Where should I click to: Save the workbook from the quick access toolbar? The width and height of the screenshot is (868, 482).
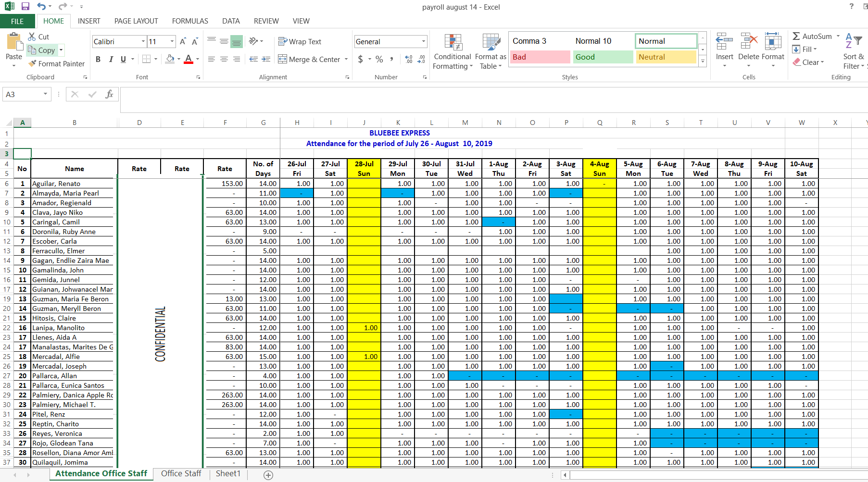[x=25, y=7]
